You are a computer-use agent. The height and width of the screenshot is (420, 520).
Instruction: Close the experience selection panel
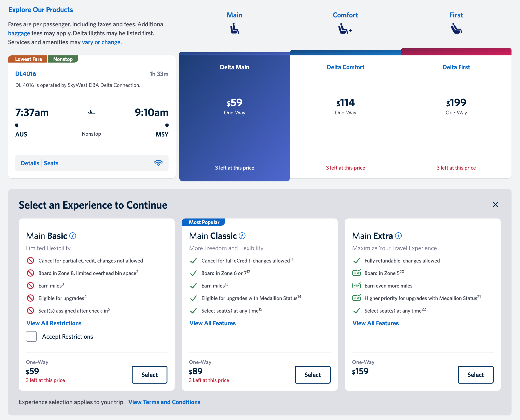pos(495,205)
